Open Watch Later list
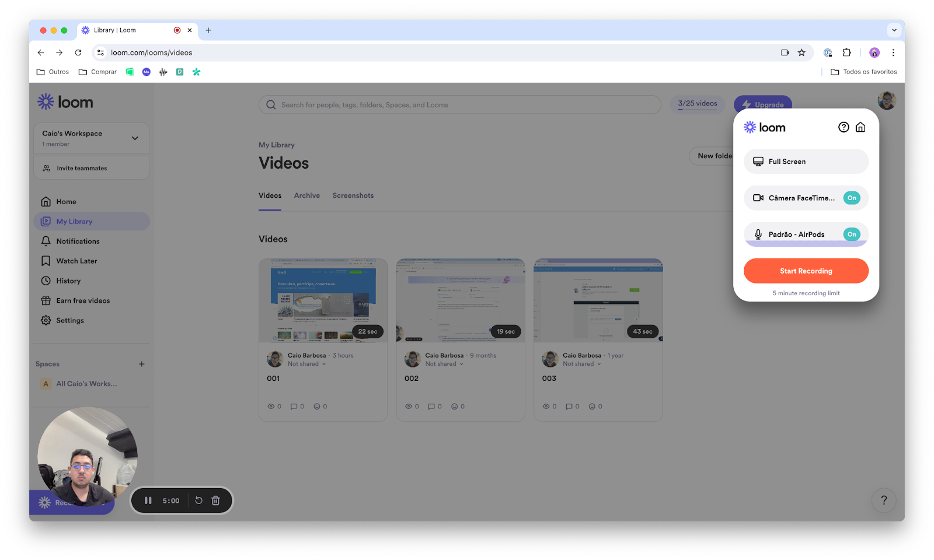The image size is (934, 560). pyautogui.click(x=92, y=261)
